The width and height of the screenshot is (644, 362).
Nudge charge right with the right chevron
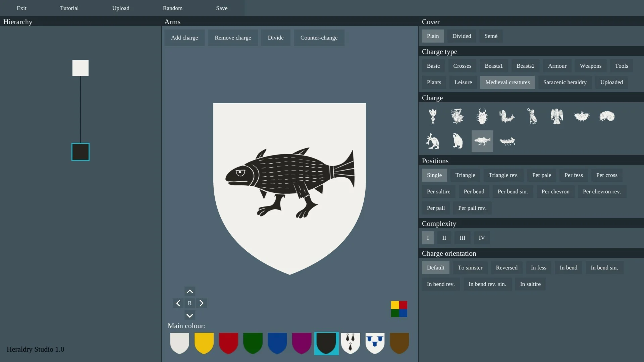201,303
